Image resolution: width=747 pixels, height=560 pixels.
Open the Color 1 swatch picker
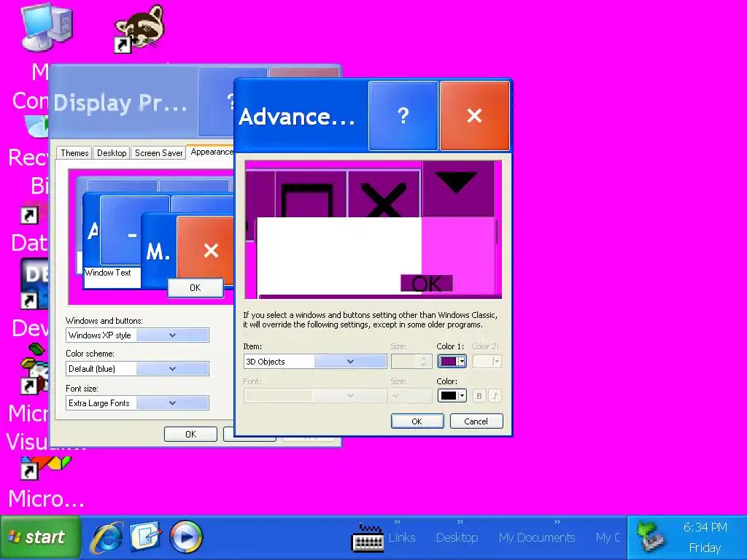click(452, 362)
